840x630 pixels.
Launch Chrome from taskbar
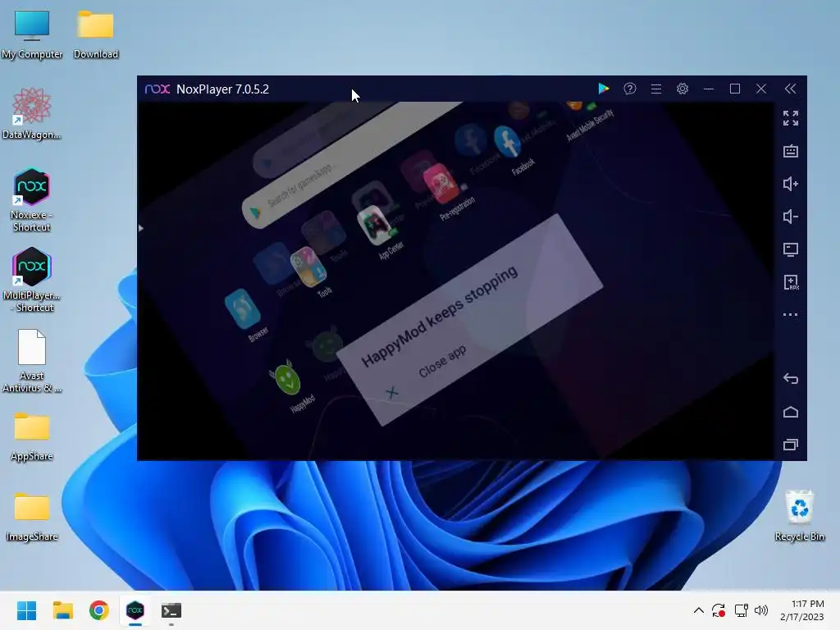point(99,610)
